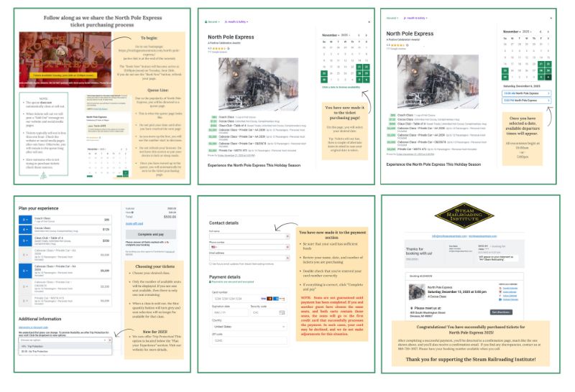The width and height of the screenshot is (575, 392).
Task: Close the departure times panel dialog
Action: click(551, 18)
